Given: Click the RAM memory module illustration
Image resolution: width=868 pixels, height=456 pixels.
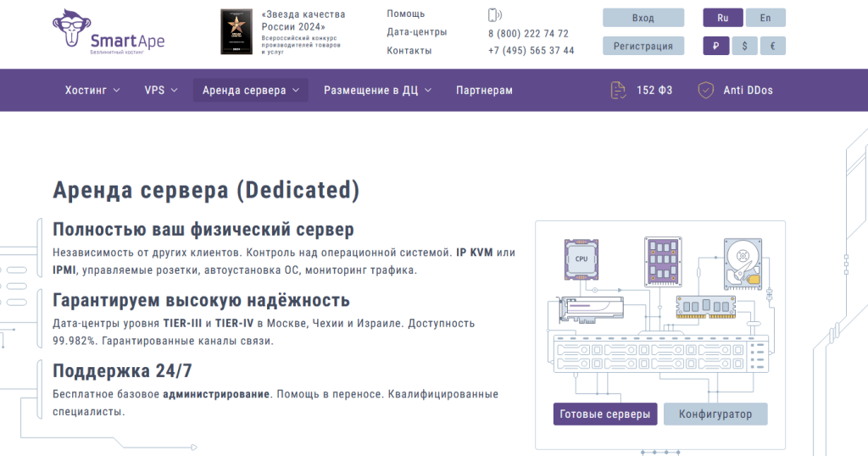Looking at the screenshot, I should pos(704,305).
